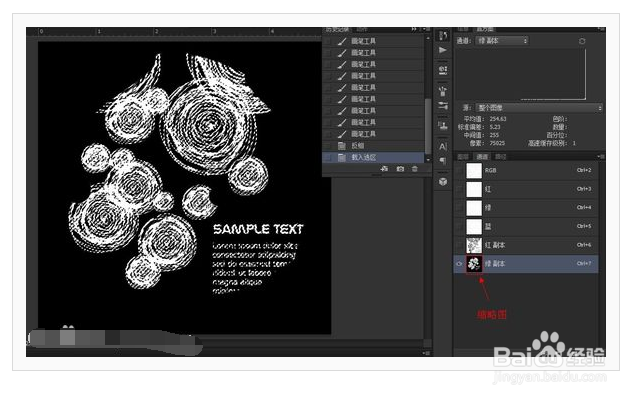The image size is (643, 399).
Task: Click History list scroll-up arrow
Action: pyautogui.click(x=428, y=38)
